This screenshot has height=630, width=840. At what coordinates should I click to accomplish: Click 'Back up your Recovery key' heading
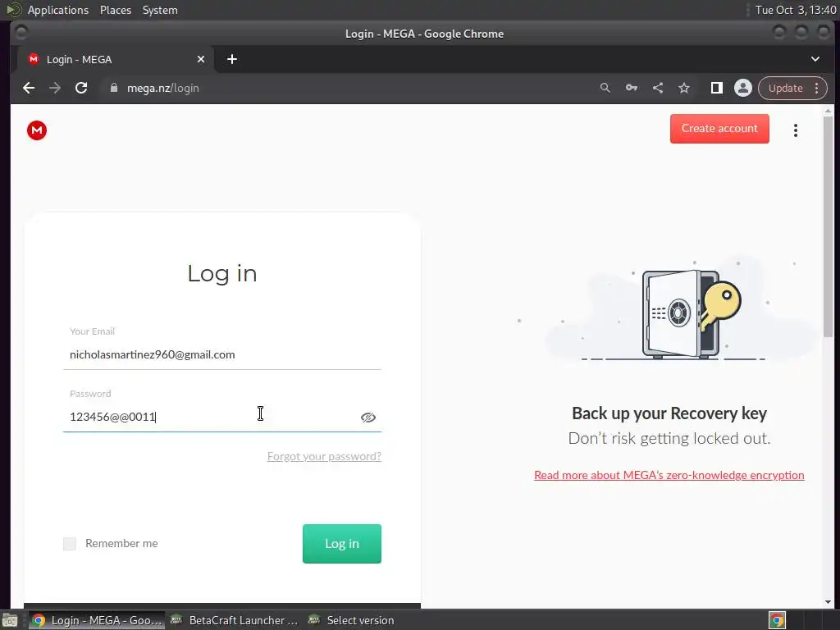point(669,413)
